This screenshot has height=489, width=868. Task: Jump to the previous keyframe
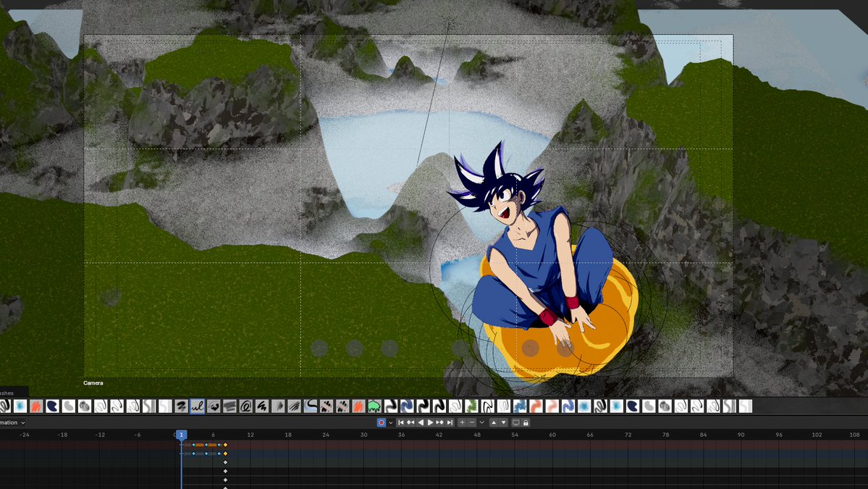pos(410,422)
